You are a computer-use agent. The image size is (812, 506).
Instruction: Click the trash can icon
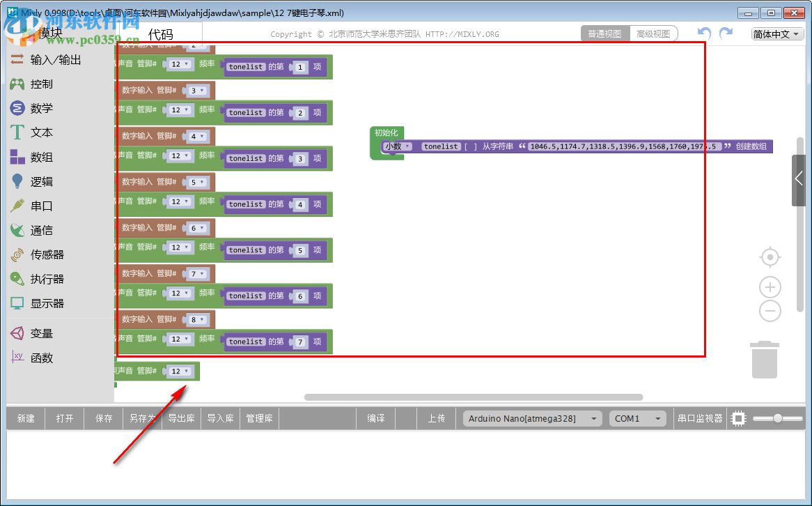765,360
